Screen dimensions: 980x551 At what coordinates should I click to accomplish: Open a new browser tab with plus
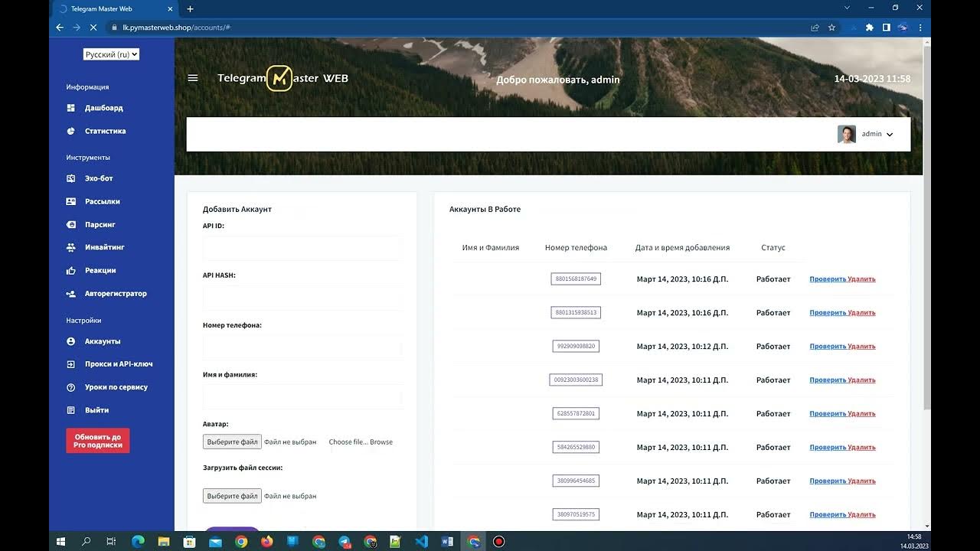click(x=190, y=9)
